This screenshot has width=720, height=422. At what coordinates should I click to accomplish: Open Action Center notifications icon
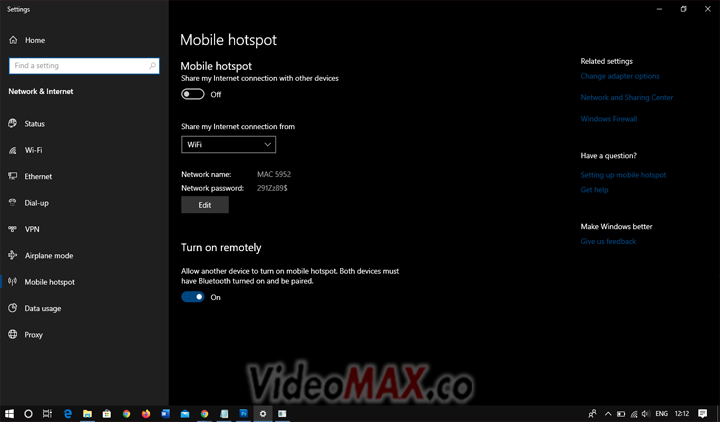click(703, 414)
